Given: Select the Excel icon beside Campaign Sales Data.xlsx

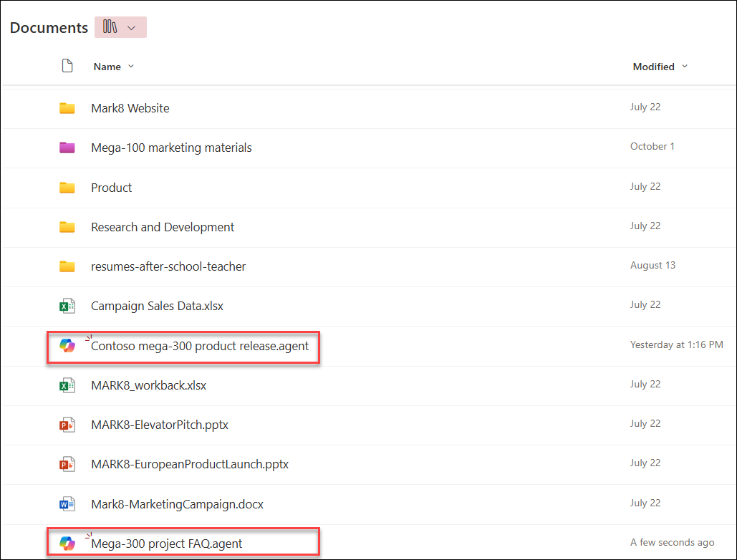Looking at the screenshot, I should click(x=68, y=305).
